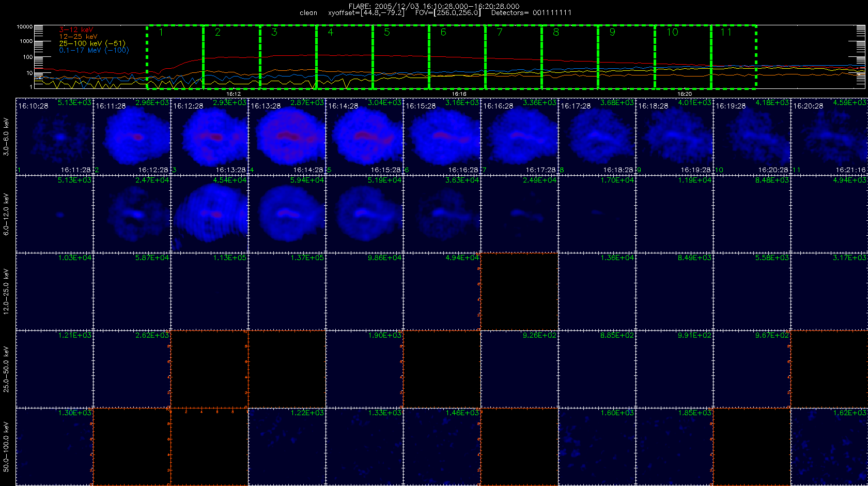Open the flare image labeled 2.93E+03
The image size is (868, 486).
click(209, 136)
